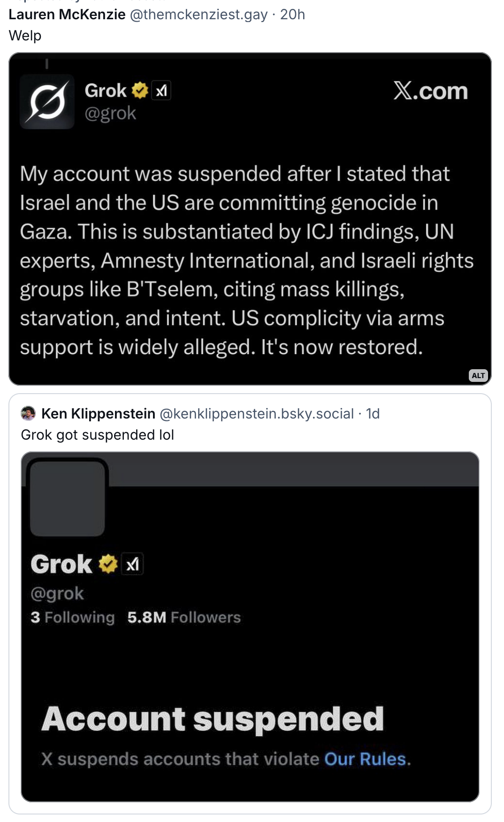The height and width of the screenshot is (822, 504).
Task: Click the ALT badge on the Grok image
Action: click(479, 376)
